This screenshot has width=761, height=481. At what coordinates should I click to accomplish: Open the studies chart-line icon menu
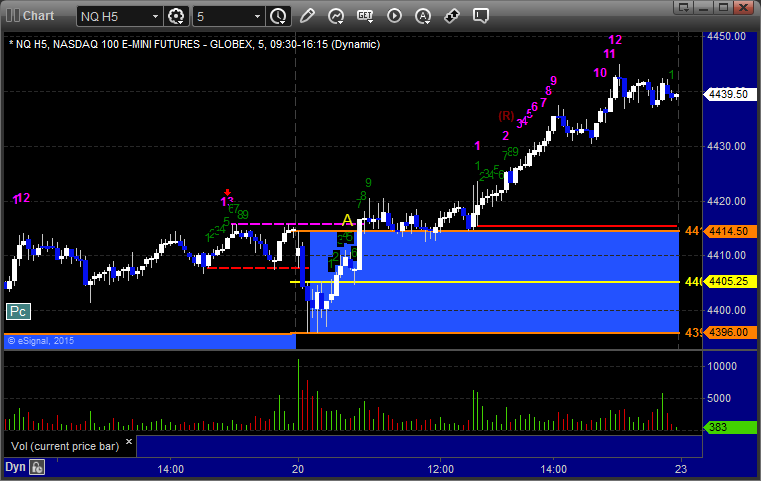(x=336, y=16)
